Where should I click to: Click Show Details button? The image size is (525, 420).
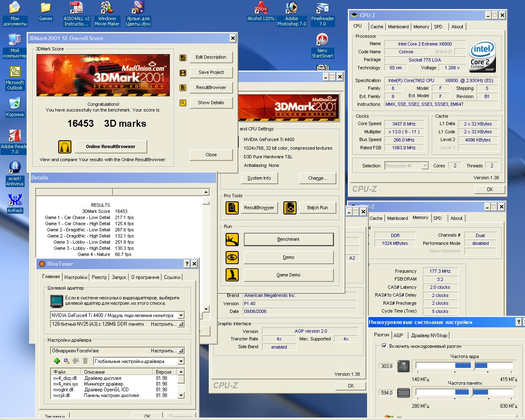[x=211, y=103]
